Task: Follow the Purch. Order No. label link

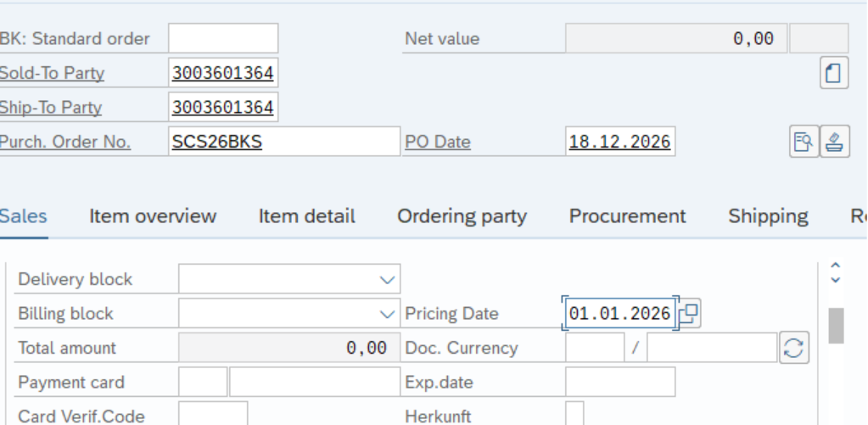Action: [64, 143]
